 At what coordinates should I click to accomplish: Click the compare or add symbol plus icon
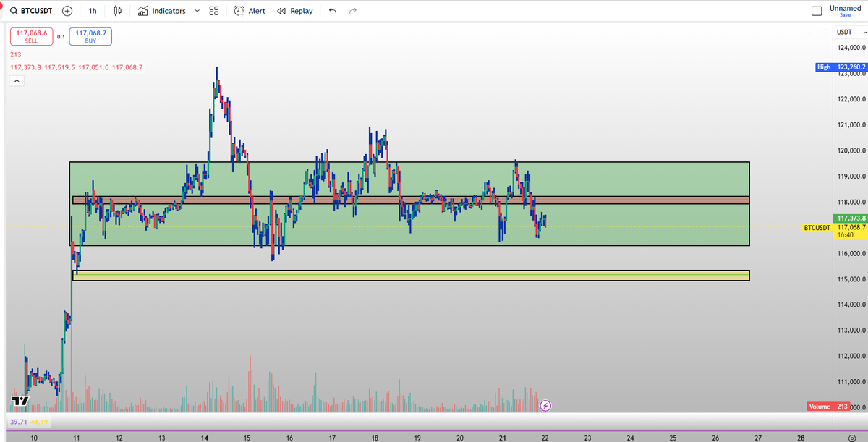pos(67,11)
